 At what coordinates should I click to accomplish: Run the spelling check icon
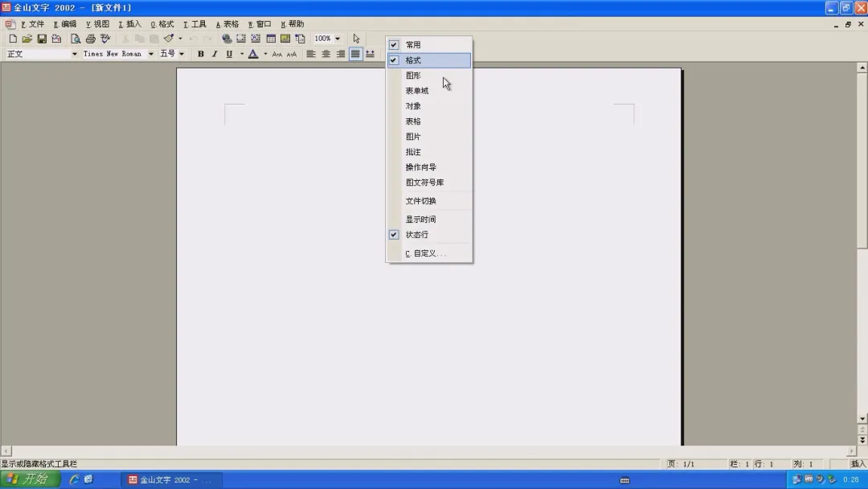[x=105, y=39]
